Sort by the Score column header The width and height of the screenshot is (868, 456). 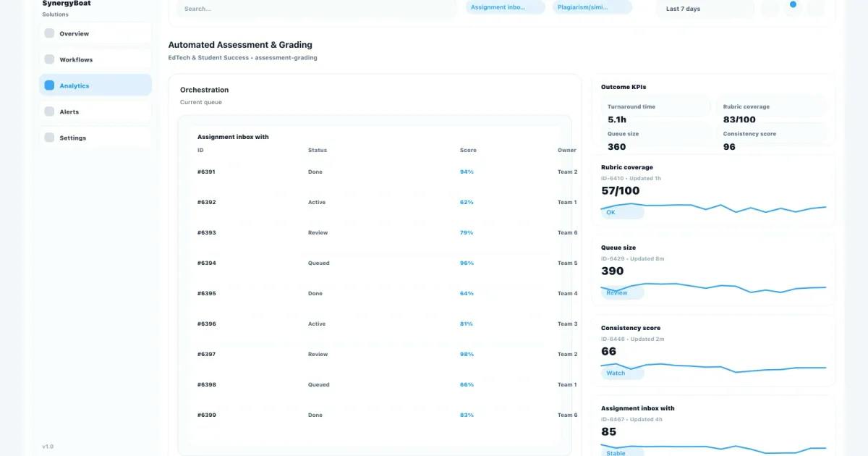(468, 151)
